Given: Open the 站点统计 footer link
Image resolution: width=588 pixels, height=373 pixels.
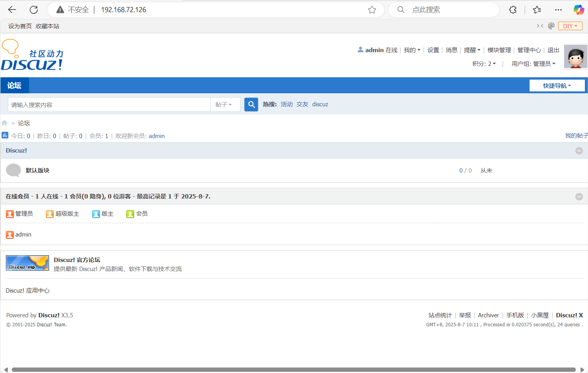Looking at the screenshot, I should [x=440, y=315].
